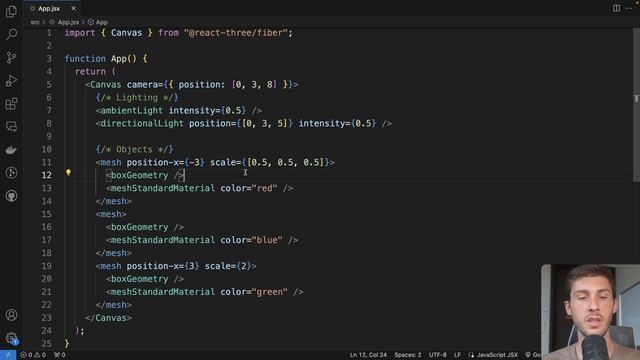The height and width of the screenshot is (360, 640).
Task: Click boxGeometry on line 12
Action: coord(140,175)
